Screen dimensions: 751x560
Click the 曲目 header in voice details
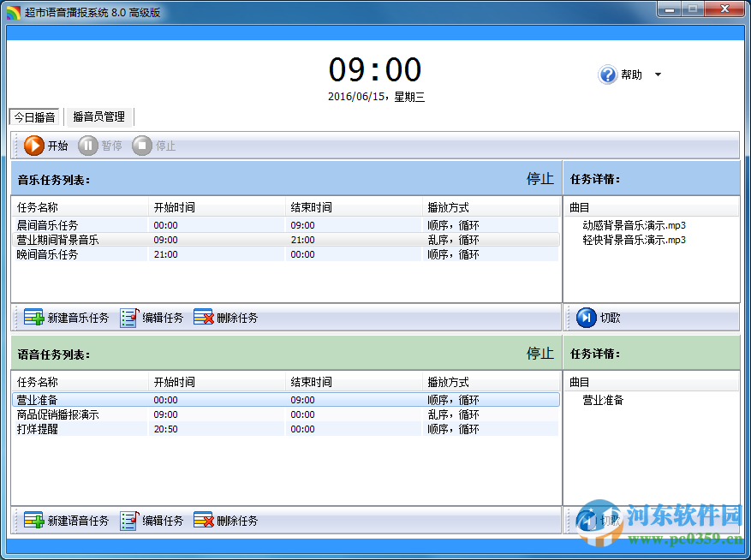(652, 382)
